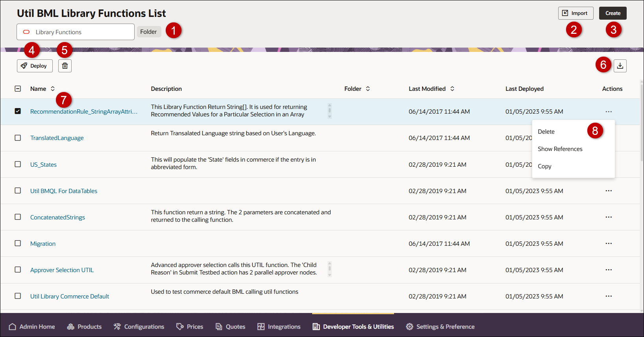Click the Quotes document icon
This screenshot has height=337, width=644.
pos(219,327)
